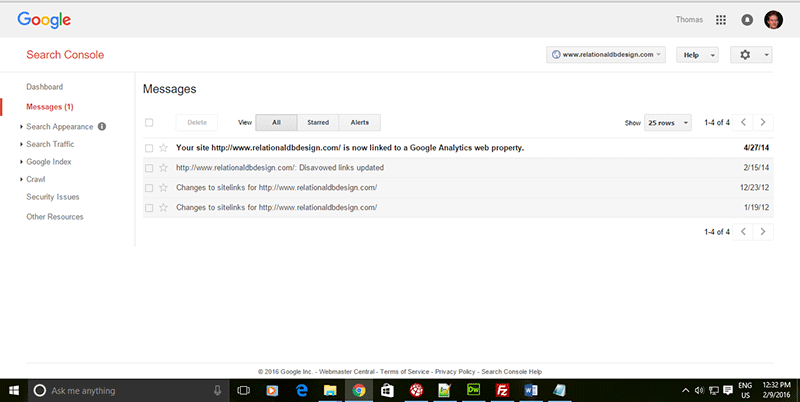The width and height of the screenshot is (800, 402).
Task: Expand Google Index section
Action: tap(49, 162)
